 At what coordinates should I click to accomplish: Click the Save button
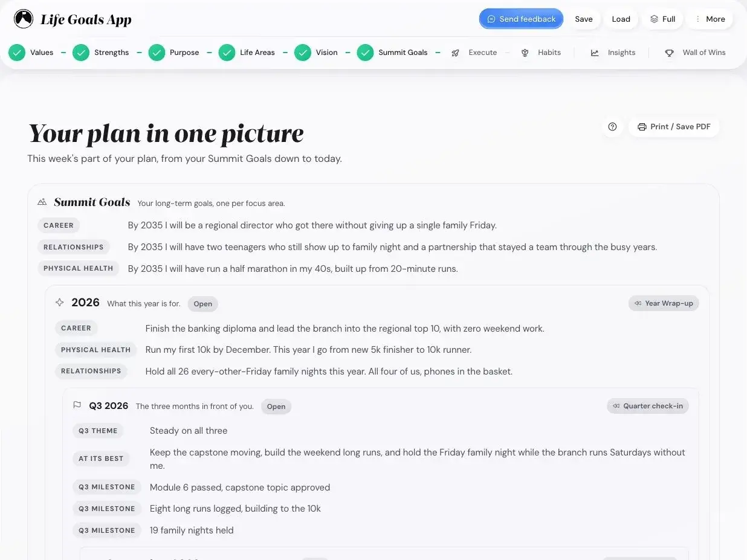coord(584,19)
